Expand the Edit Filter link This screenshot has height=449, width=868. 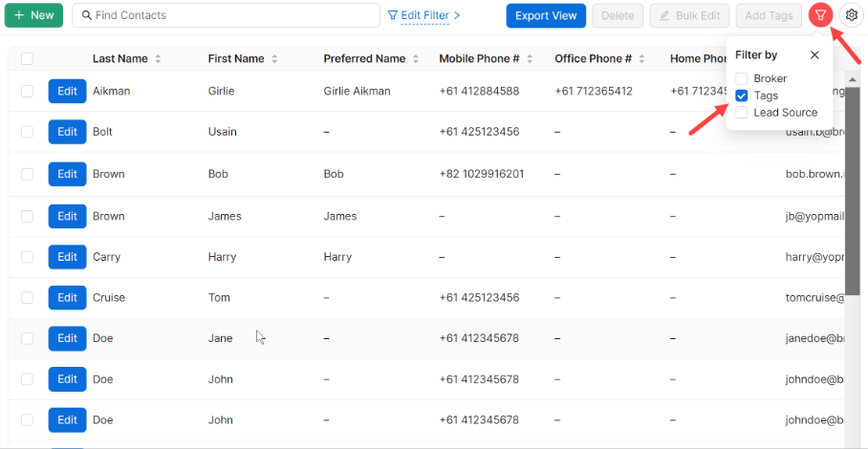423,15
